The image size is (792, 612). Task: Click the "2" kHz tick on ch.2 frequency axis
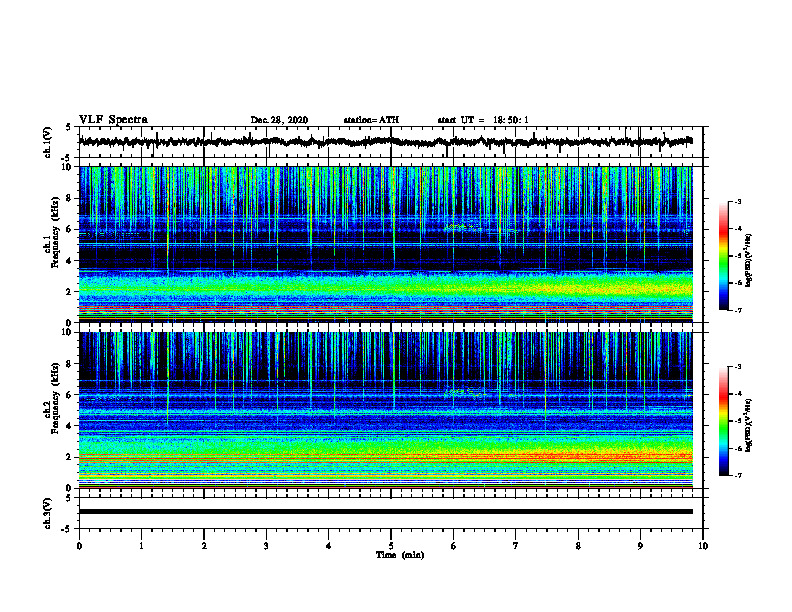click(69, 457)
